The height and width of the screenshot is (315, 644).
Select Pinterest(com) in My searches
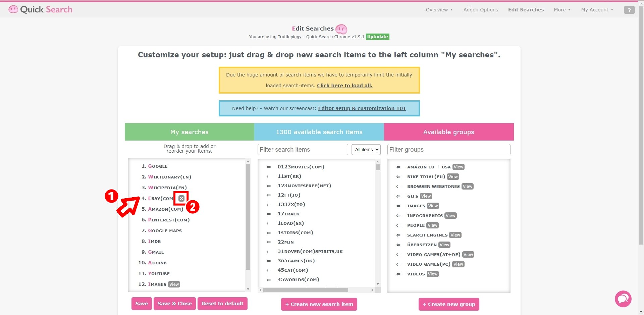tap(169, 220)
